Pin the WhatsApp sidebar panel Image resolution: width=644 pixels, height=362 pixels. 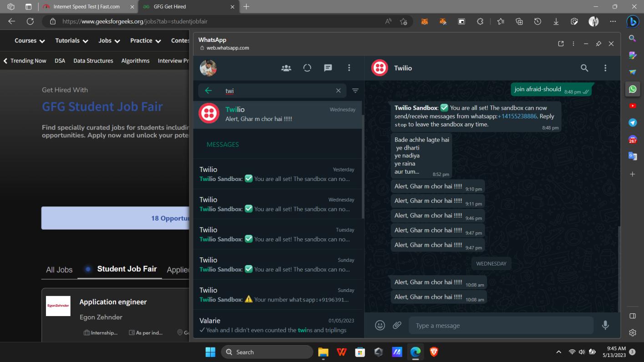click(x=598, y=44)
